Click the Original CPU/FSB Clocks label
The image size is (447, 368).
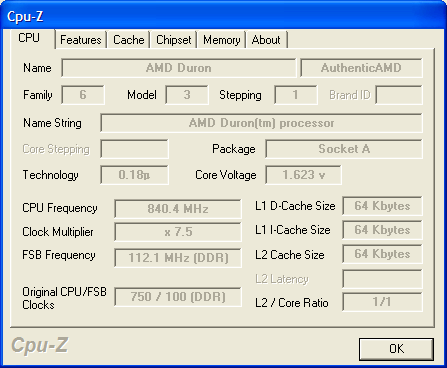[x=64, y=298]
